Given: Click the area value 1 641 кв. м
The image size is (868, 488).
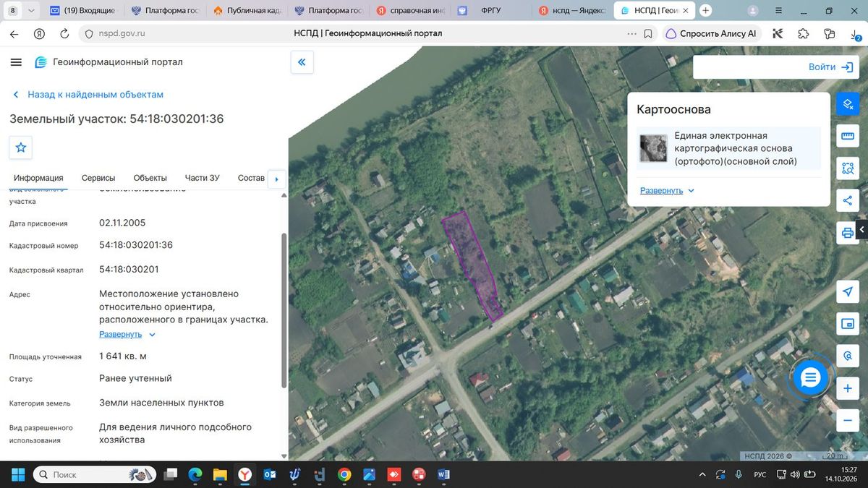Looking at the screenshot, I should click(123, 356).
